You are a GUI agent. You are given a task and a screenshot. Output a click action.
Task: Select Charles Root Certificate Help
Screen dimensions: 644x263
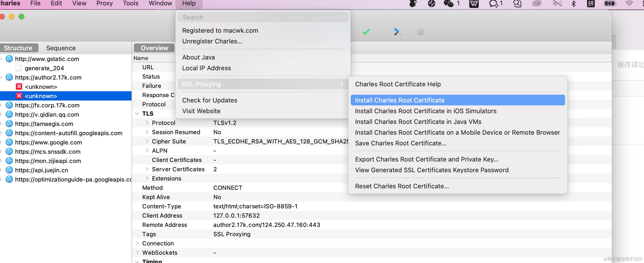(457, 84)
